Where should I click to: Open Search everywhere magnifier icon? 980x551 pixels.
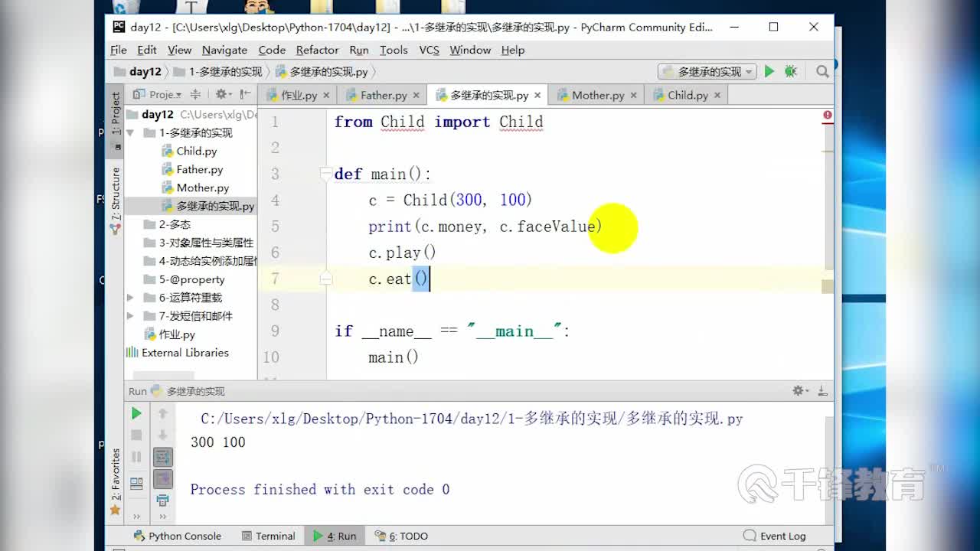tap(822, 70)
